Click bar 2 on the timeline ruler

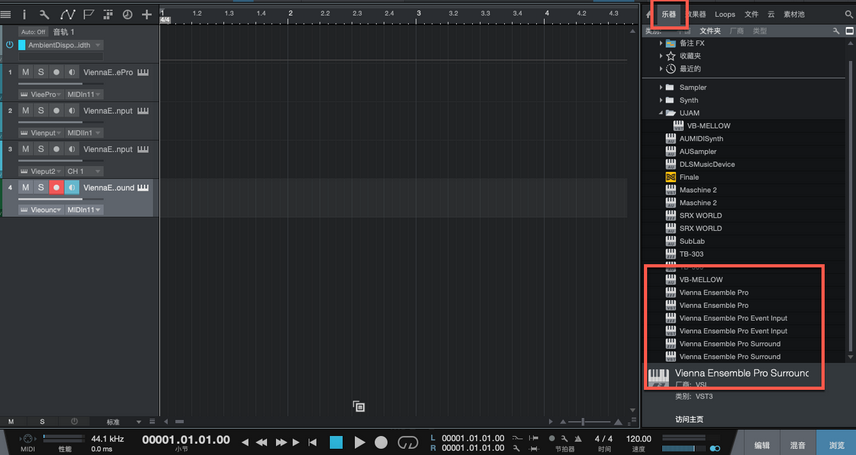click(290, 13)
